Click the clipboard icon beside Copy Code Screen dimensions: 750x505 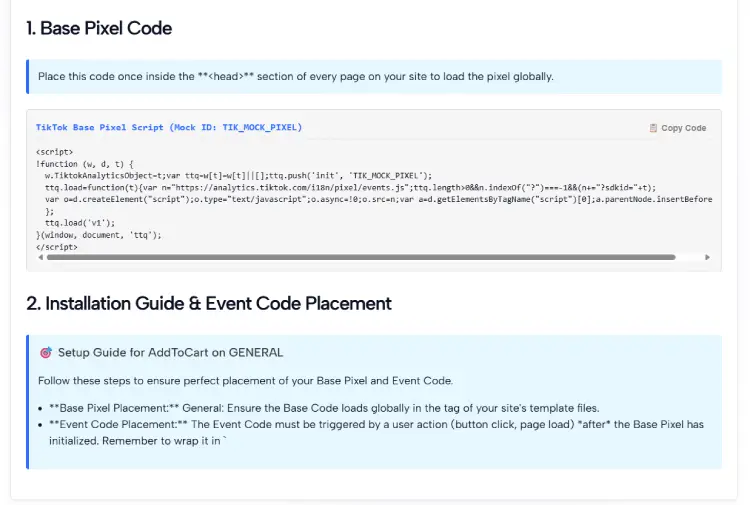click(653, 128)
